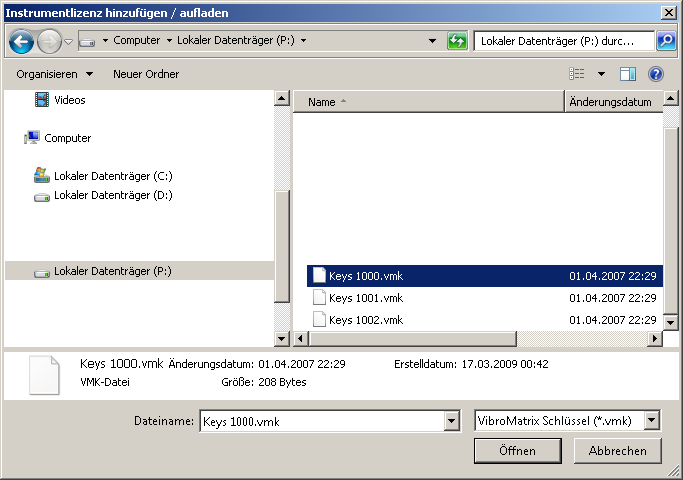Viewport: 683px width, 480px height.
Task: Click the Back navigation arrow button
Action: 22,41
